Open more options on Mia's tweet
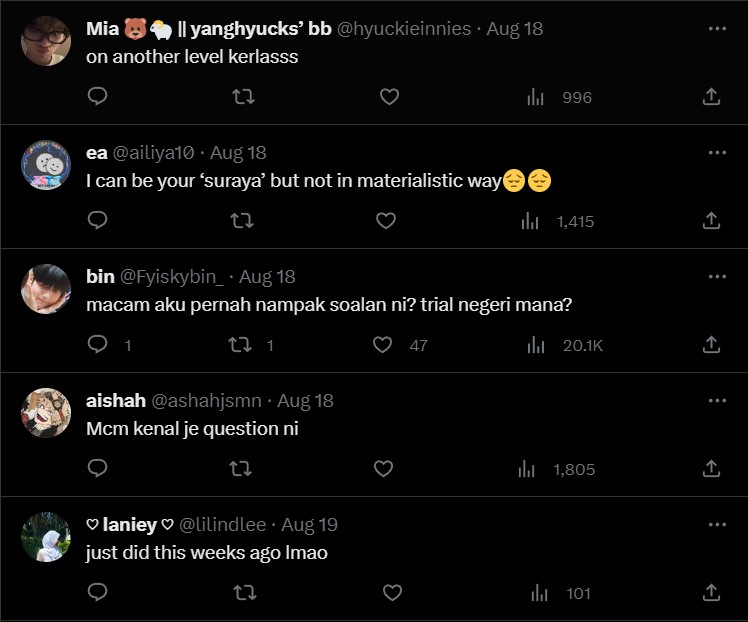 [x=717, y=29]
